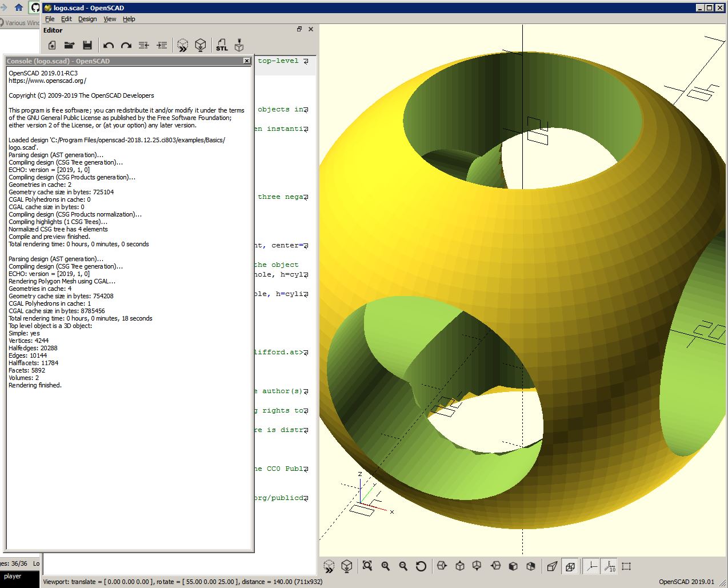This screenshot has height=588, width=728.
Task: Preview the design from editor toolbar
Action: (x=183, y=45)
